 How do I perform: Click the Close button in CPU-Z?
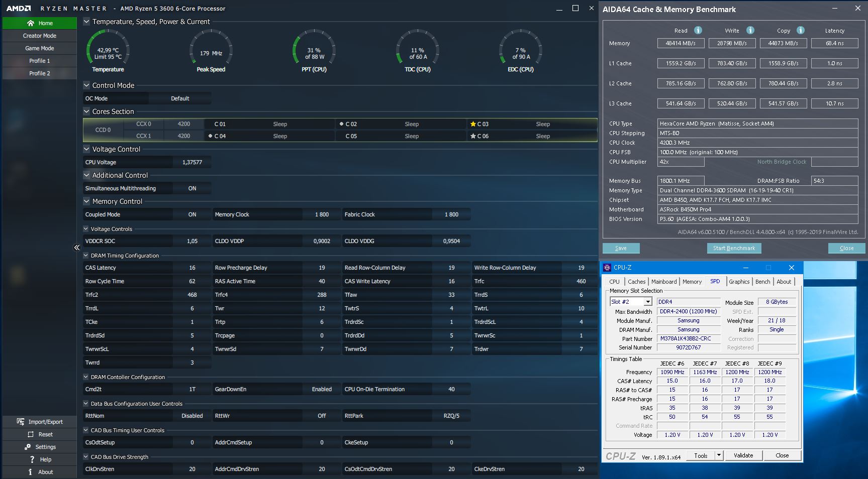782,455
